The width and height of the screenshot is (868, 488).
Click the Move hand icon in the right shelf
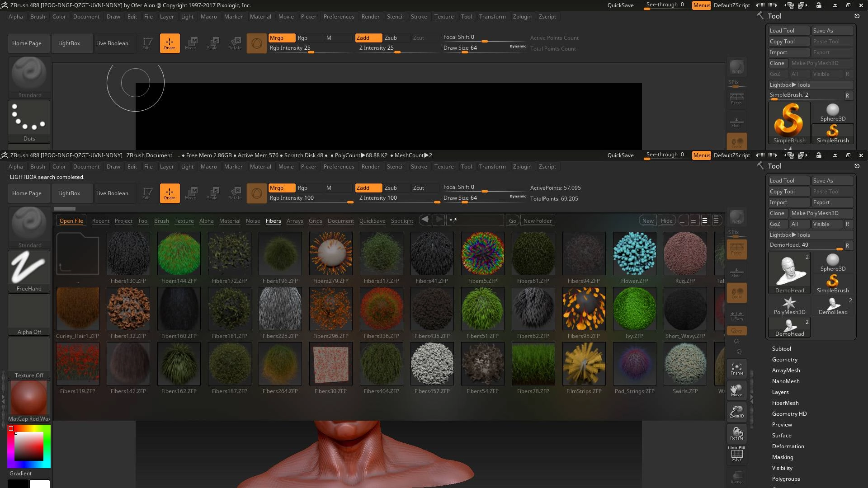[x=737, y=390]
